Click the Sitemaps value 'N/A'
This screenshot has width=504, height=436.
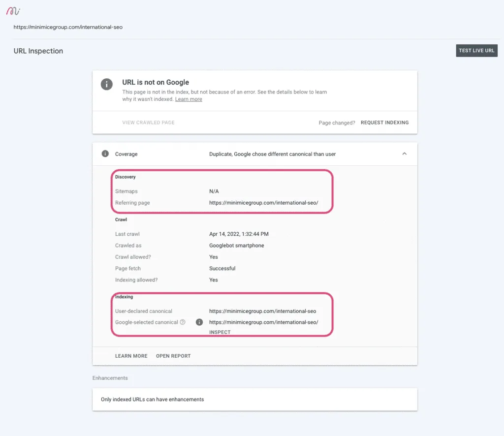[214, 191]
